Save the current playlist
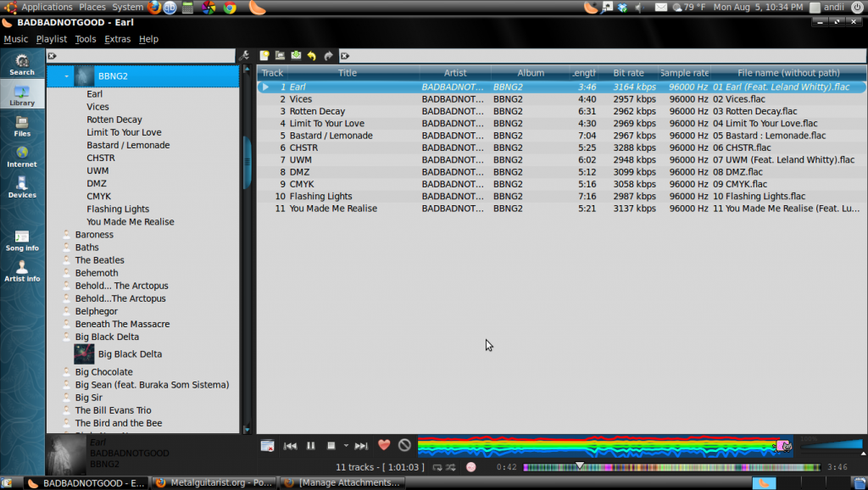868x490 pixels. tap(296, 55)
